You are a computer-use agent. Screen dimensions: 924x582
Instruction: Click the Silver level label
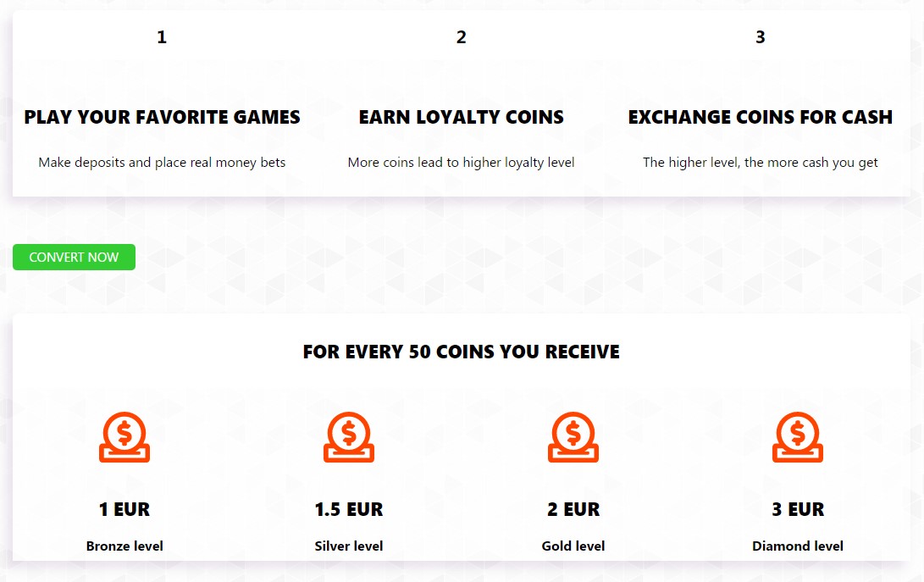349,546
